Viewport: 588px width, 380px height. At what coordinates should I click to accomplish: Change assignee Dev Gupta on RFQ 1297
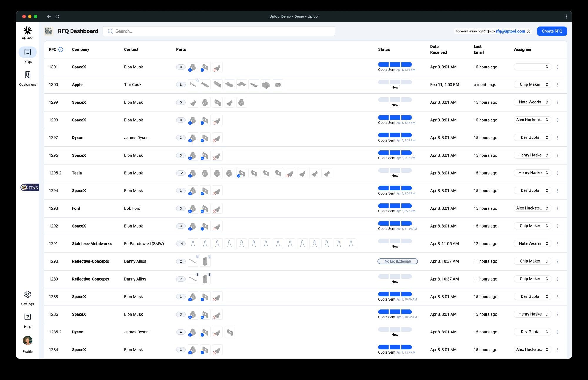[532, 137]
